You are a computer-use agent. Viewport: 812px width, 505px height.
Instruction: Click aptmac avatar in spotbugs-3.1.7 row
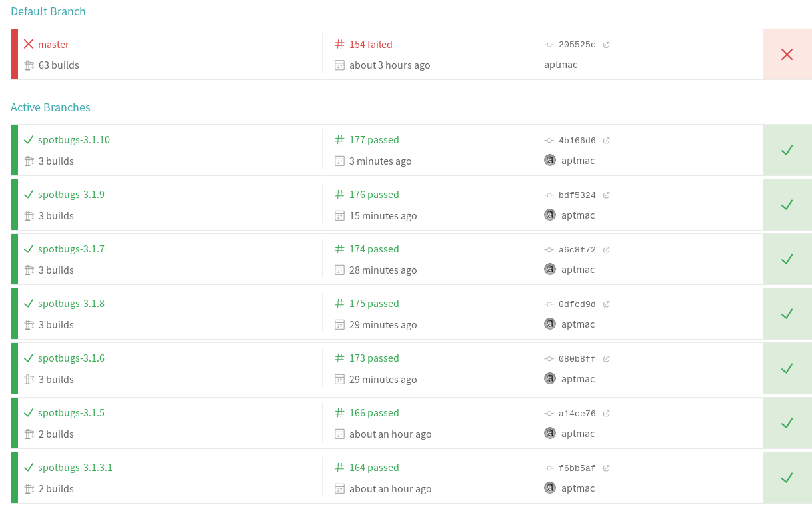[550, 269]
